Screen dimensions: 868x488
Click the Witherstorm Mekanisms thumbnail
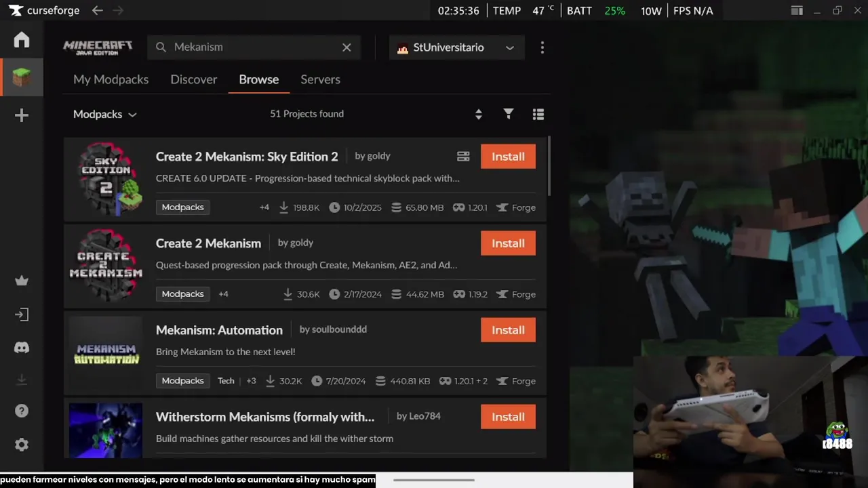pos(106,430)
